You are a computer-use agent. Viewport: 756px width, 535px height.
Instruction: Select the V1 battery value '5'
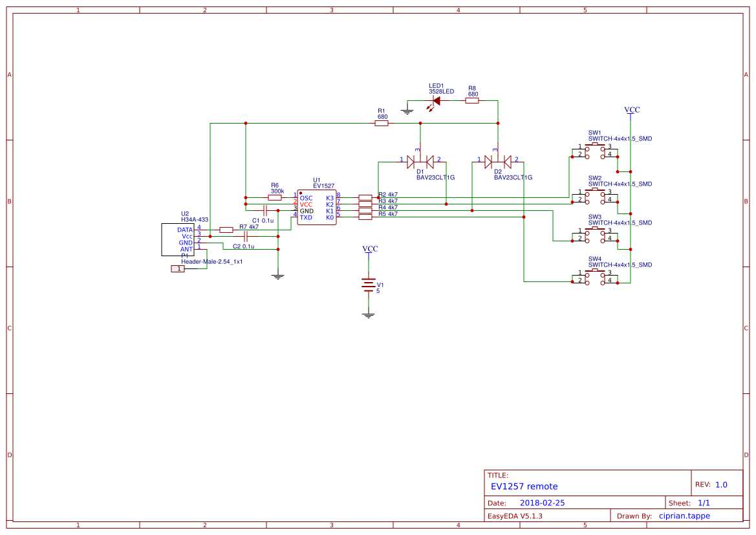click(378, 291)
